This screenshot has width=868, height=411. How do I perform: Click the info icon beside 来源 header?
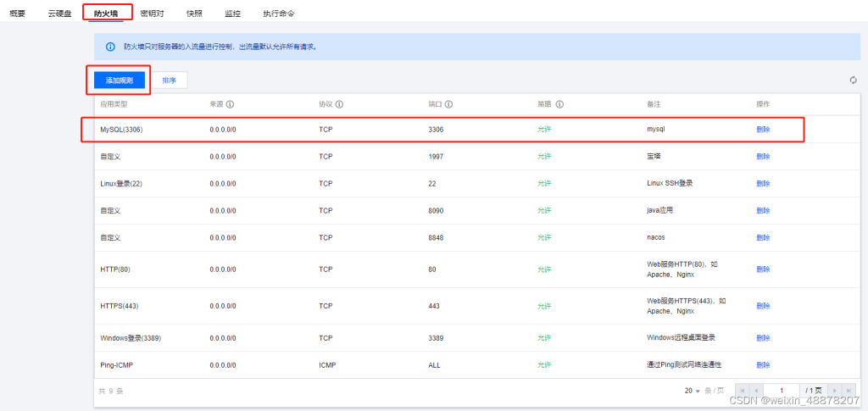(x=231, y=104)
